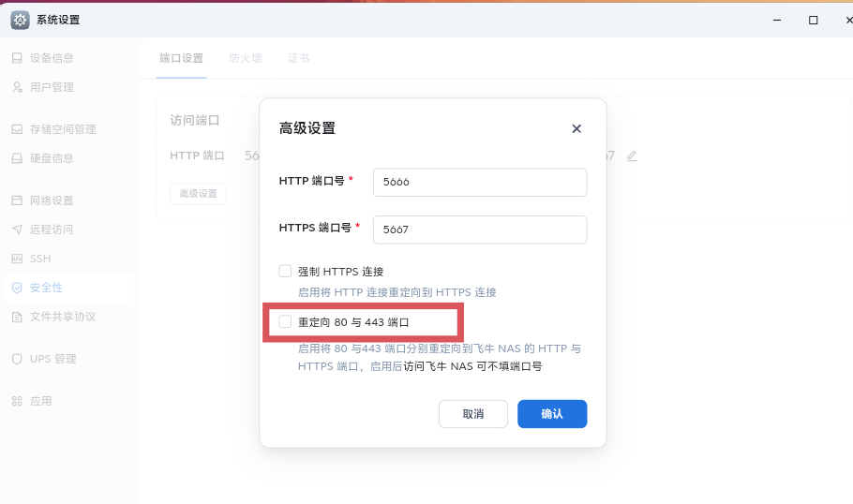This screenshot has height=504, width=853.
Task: Switch to the firewall tab
Action: pos(246,58)
